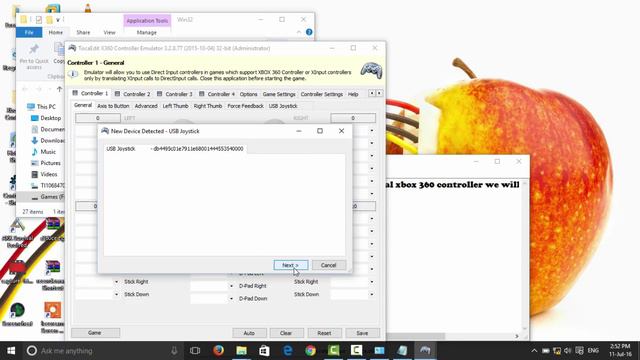The height and width of the screenshot is (360, 640).
Task: Click the Cortana microphone icon
Action: (x=174, y=351)
